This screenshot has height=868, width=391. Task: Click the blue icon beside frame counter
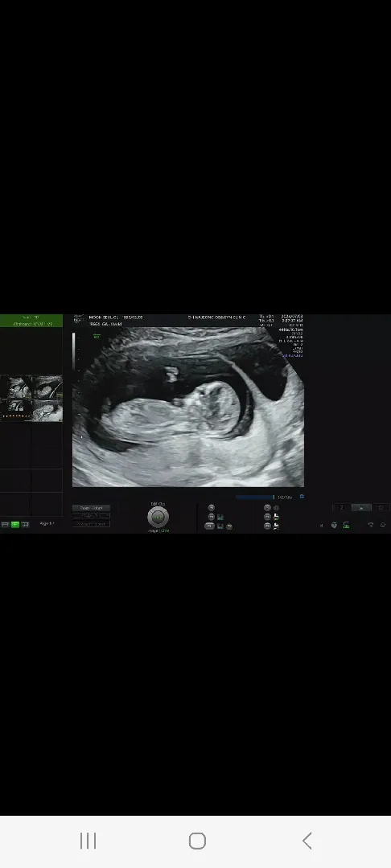click(302, 497)
